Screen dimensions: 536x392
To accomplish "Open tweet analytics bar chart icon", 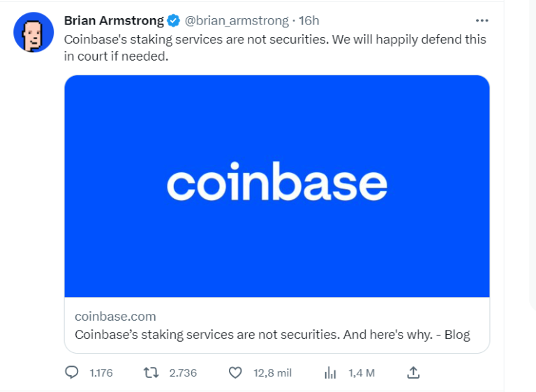I will pos(330,373).
